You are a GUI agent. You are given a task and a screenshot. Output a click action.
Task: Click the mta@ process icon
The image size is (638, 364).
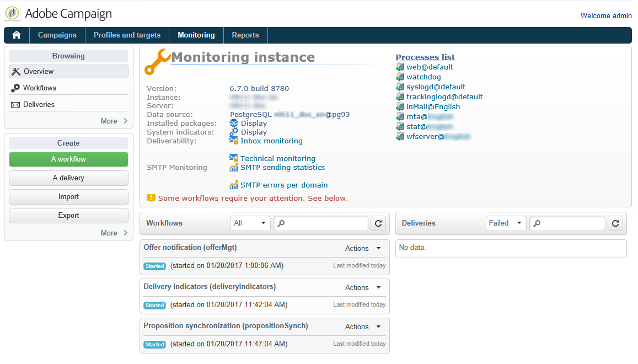tap(400, 116)
